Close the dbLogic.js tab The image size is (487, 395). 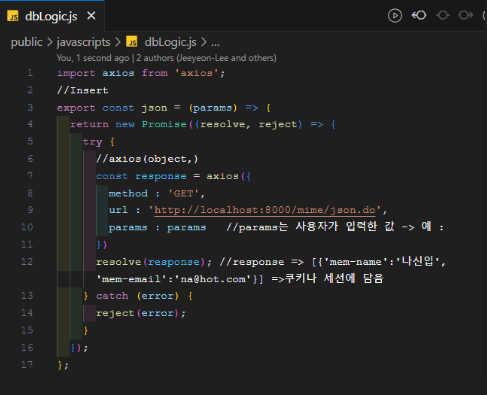[91, 16]
